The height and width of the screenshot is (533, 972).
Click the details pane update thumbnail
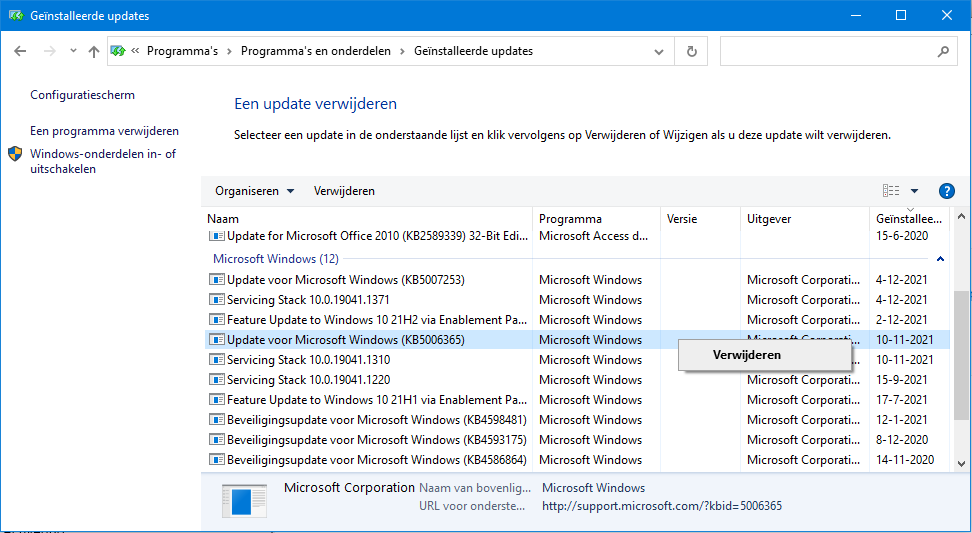pos(244,501)
